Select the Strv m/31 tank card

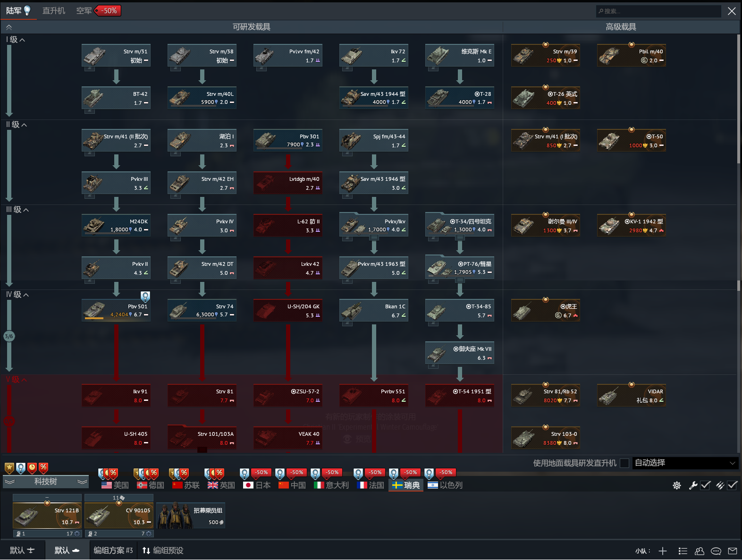pyautogui.click(x=116, y=56)
